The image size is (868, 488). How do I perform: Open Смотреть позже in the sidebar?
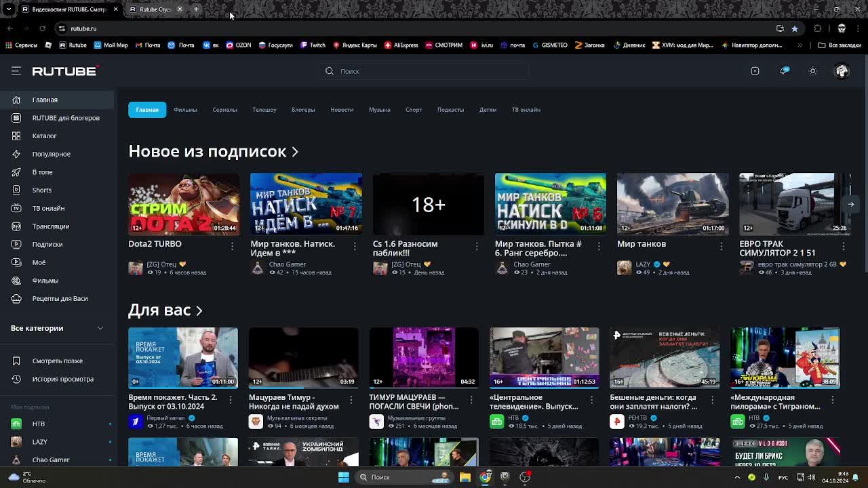point(57,361)
